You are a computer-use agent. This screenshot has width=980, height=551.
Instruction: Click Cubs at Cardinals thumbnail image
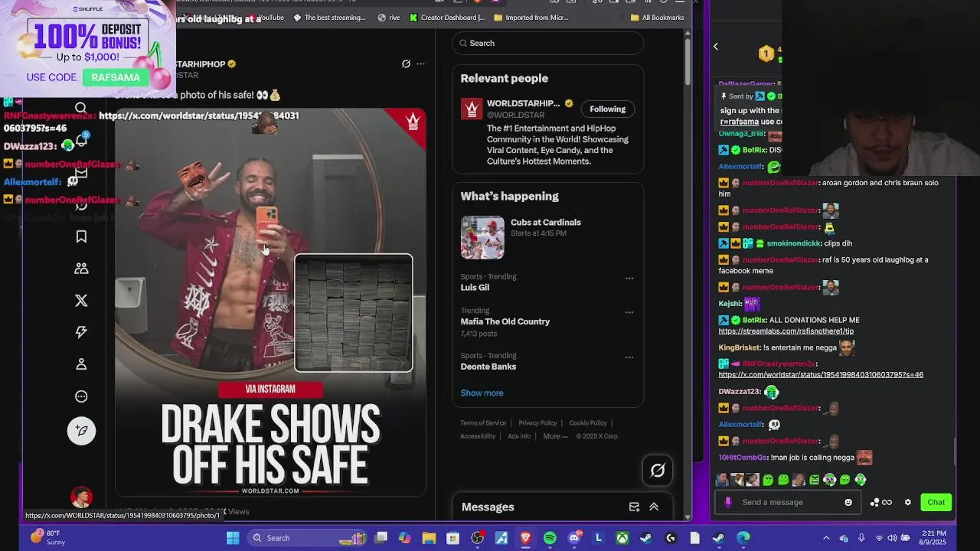coord(482,237)
